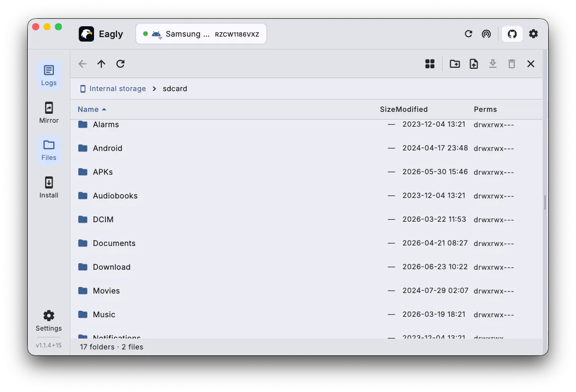Click modified date 2026-06-23 10:22
Screen dimensions: 576x392
coord(435,266)
